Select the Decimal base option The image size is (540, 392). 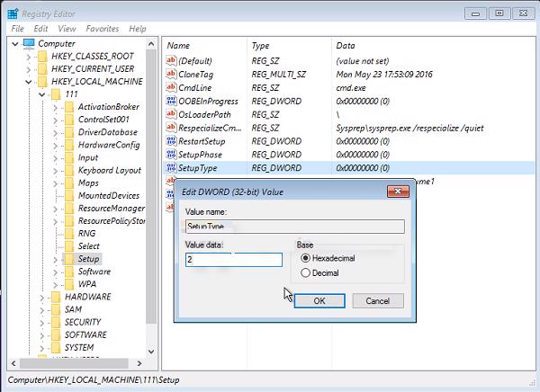click(306, 272)
